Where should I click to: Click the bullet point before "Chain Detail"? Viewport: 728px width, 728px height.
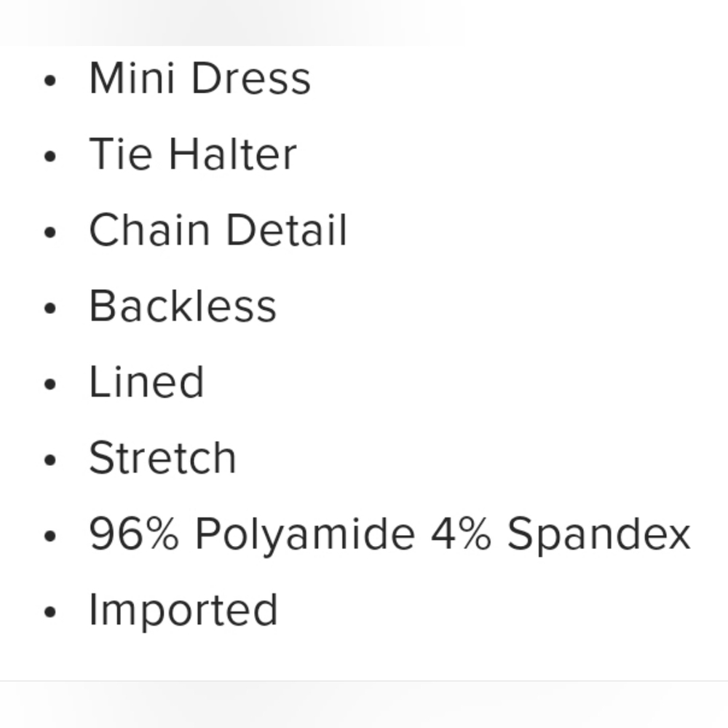(x=50, y=232)
